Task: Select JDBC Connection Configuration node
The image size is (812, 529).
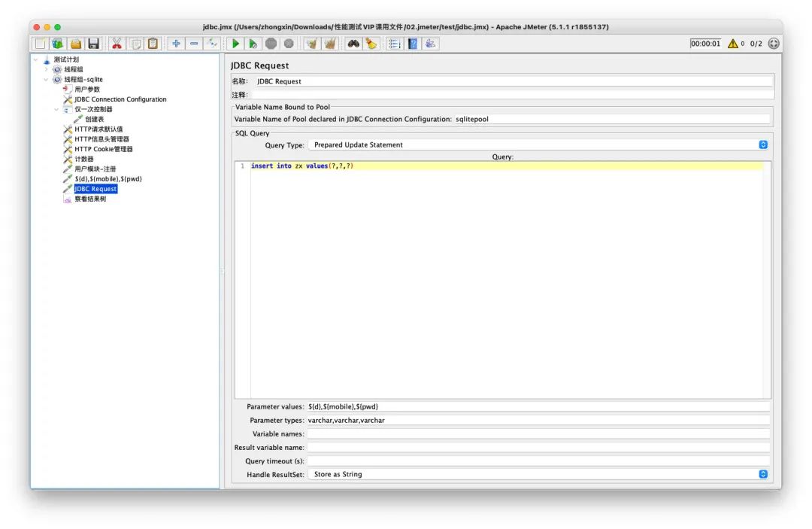Action: [x=120, y=99]
